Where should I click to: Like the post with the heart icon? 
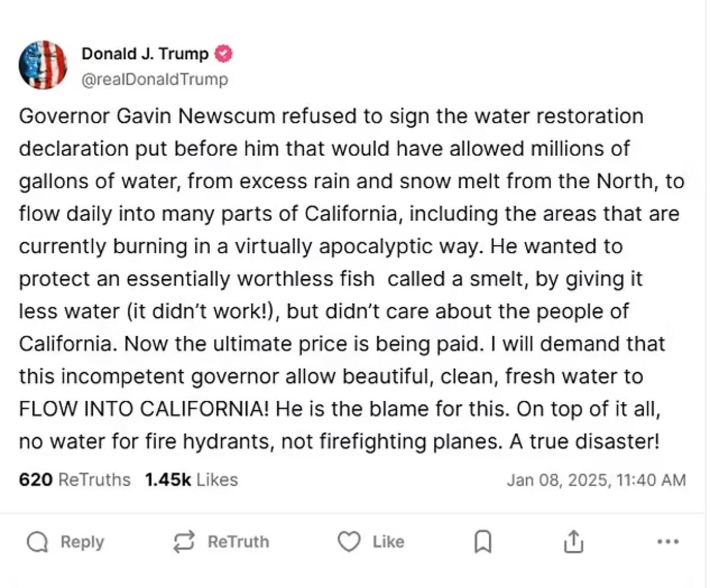click(x=348, y=541)
